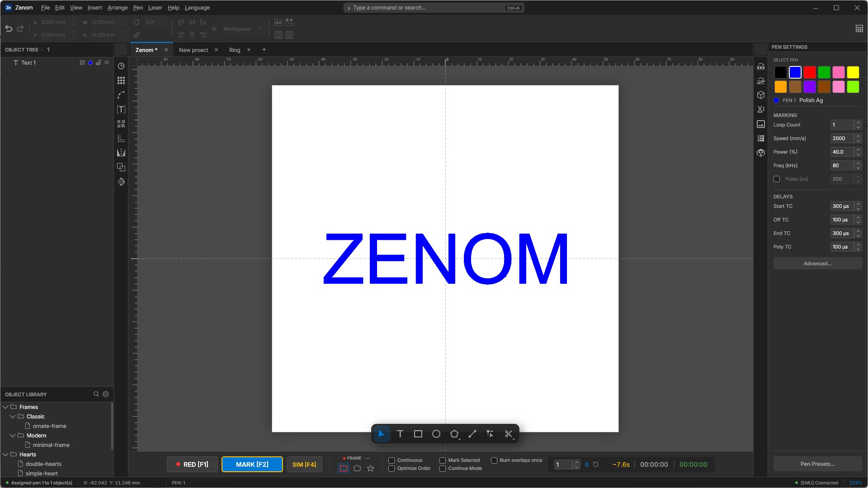The width and height of the screenshot is (868, 488).
Task: Enable the Continue Mode checkbox
Action: click(443, 469)
